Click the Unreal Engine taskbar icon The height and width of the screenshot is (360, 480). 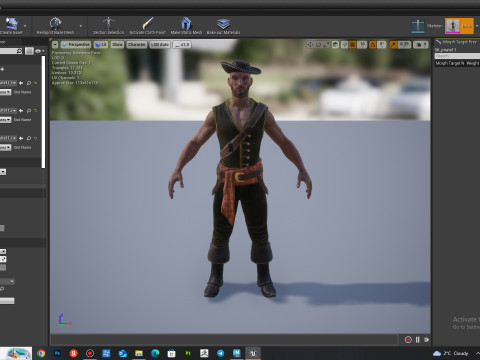(253, 353)
